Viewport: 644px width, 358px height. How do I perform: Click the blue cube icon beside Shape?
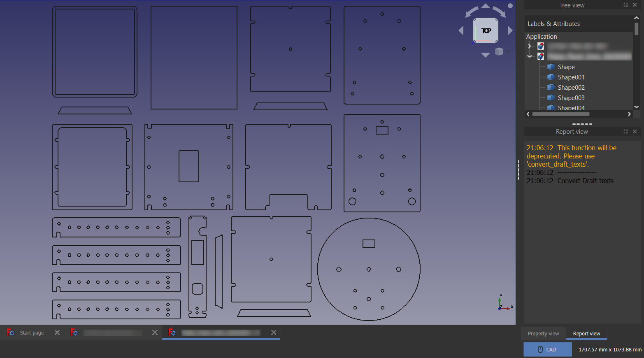click(551, 67)
